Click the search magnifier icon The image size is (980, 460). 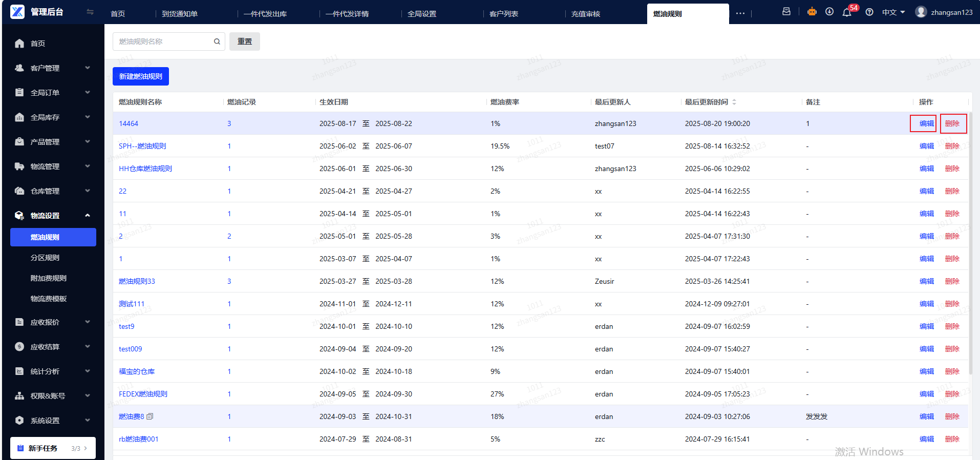(x=217, y=41)
